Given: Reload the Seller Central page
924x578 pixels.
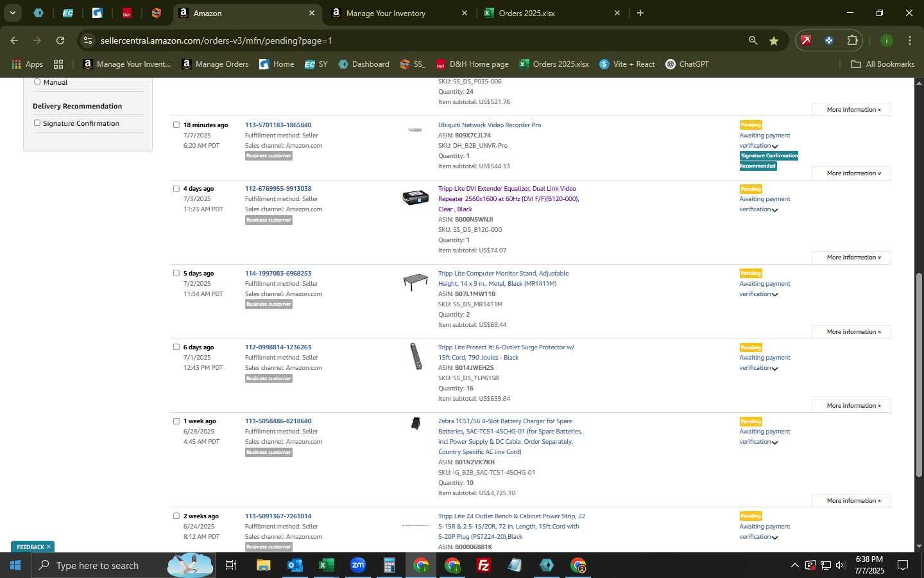Looking at the screenshot, I should click(x=60, y=40).
